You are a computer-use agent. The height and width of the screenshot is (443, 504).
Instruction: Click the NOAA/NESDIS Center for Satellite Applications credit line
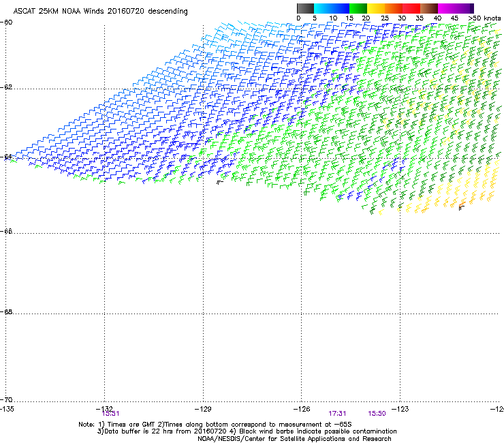coord(294,439)
